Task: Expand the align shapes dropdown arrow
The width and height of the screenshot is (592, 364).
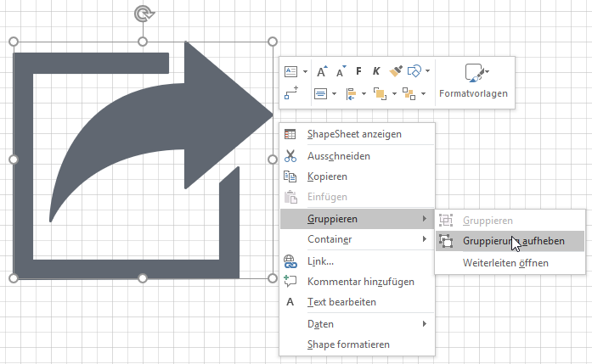Action: click(x=364, y=93)
